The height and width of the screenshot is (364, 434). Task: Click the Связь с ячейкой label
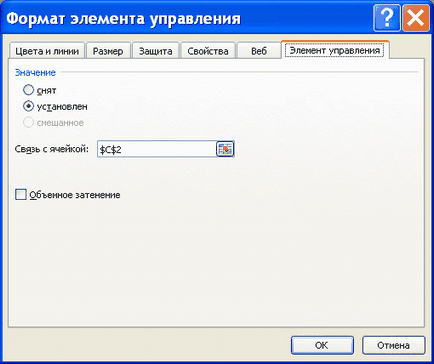click(52, 149)
